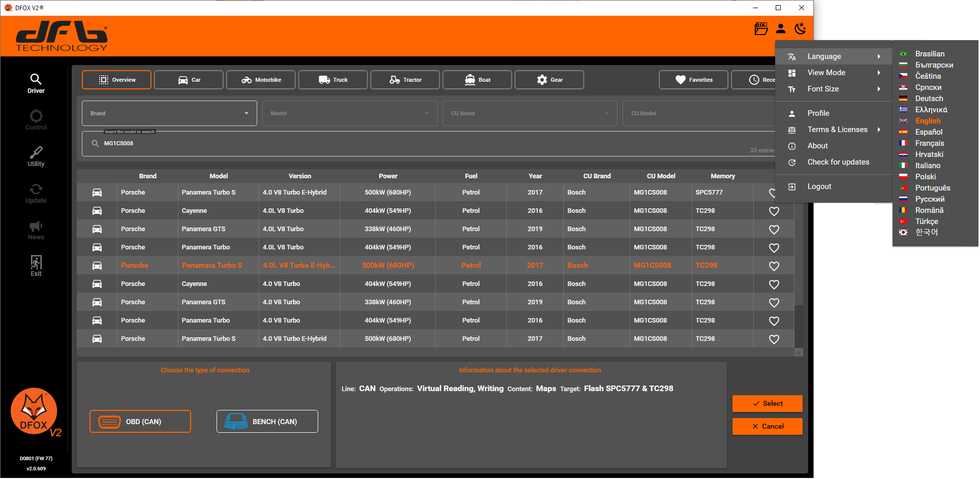Viewport: 980px width, 479px height.
Task: Click the results table scrollbar down arrow
Action: 799,352
